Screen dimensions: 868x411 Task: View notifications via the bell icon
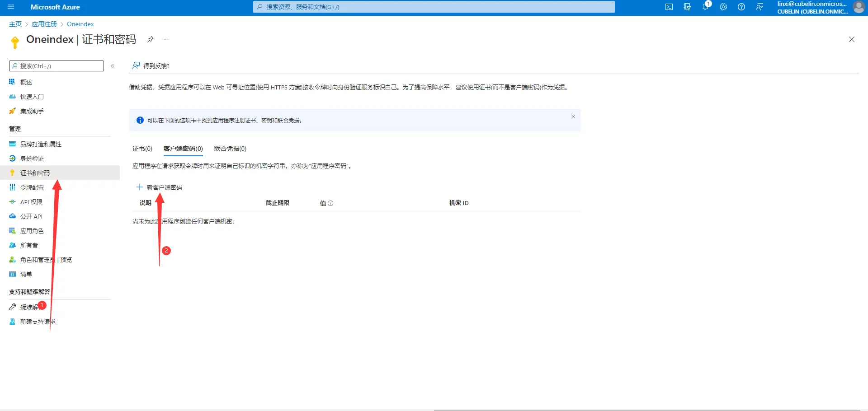pyautogui.click(x=706, y=7)
